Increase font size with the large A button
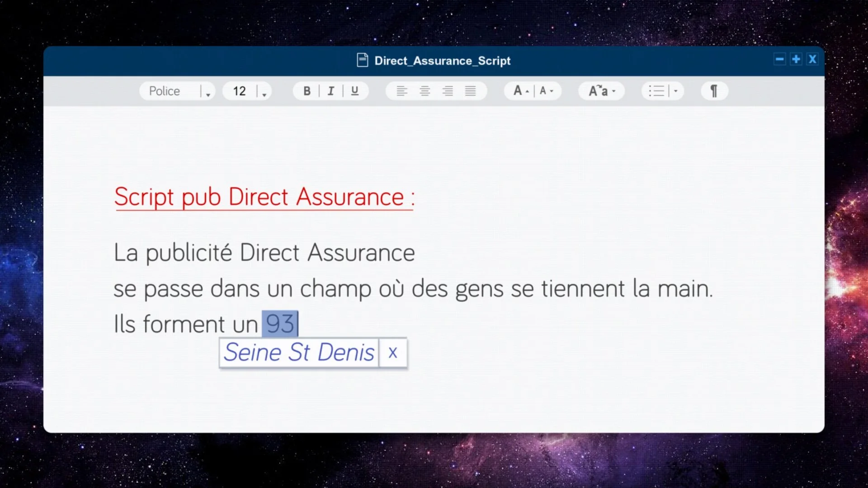This screenshot has height=488, width=868. click(521, 91)
